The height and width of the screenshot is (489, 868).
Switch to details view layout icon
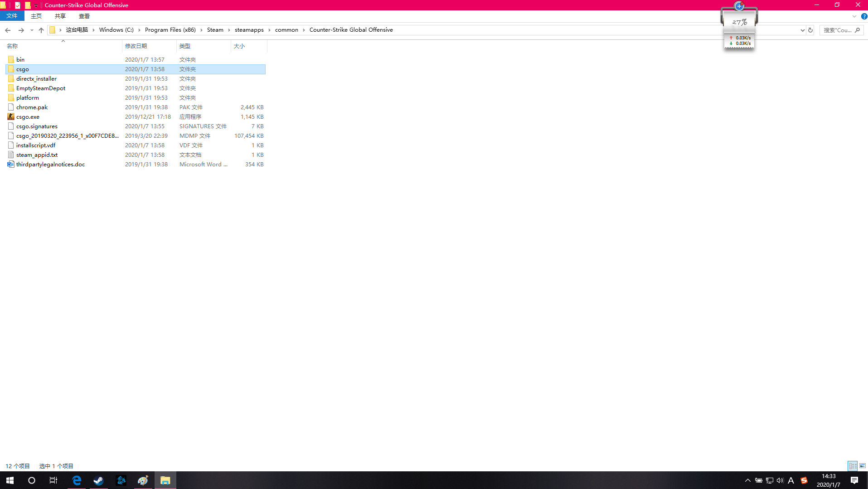pos(853,466)
